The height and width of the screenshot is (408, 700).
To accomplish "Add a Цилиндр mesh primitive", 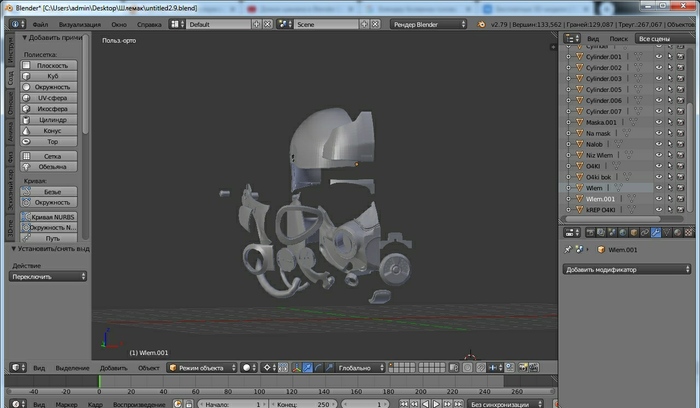I will (52, 120).
